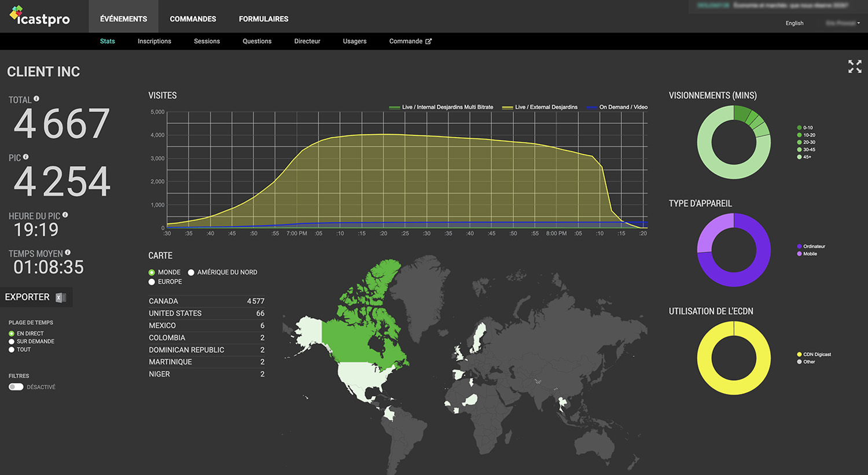Image resolution: width=868 pixels, height=475 pixels.
Task: Click the peak time value 19:19
Action: tap(36, 230)
